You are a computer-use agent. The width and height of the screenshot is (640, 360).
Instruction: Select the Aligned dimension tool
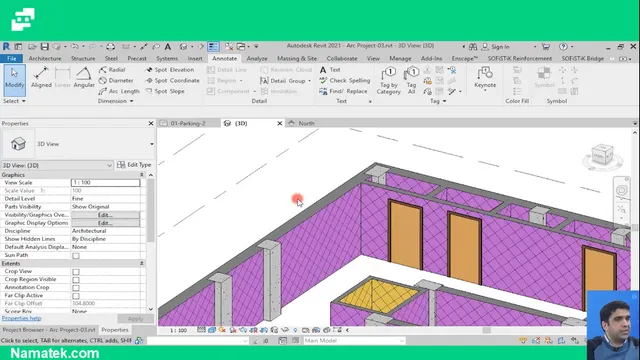pyautogui.click(x=41, y=78)
